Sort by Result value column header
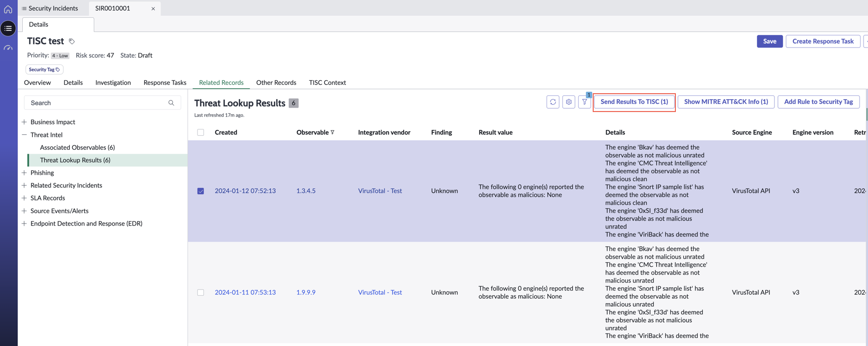The image size is (868, 346). 496,132
